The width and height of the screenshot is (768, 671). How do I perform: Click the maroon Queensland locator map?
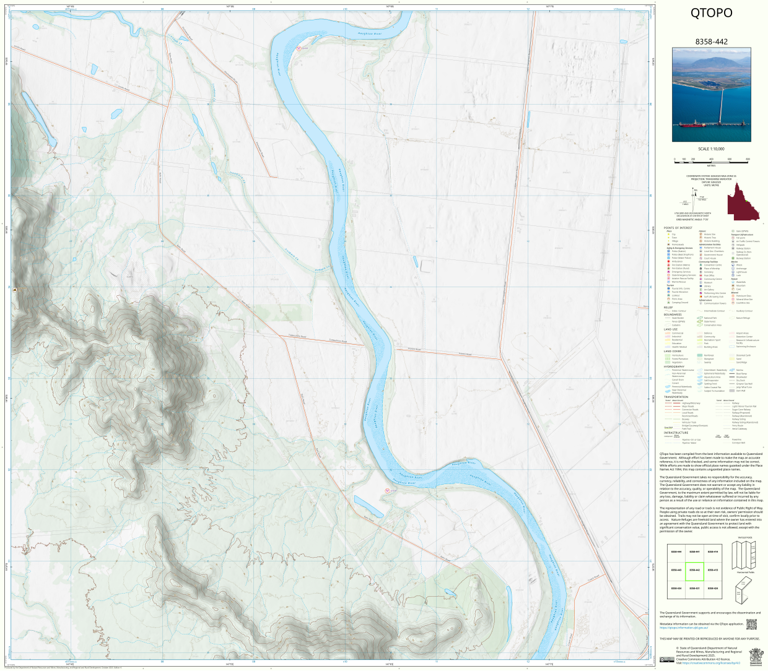coord(743,202)
